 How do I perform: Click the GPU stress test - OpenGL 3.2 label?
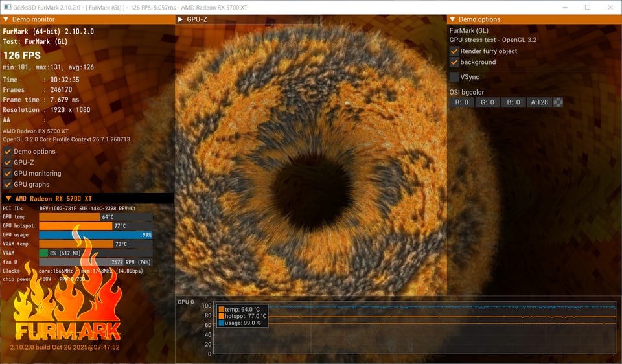tap(492, 40)
